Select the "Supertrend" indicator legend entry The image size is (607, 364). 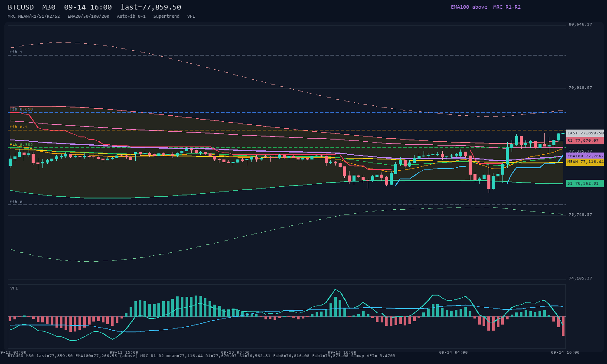(166, 16)
